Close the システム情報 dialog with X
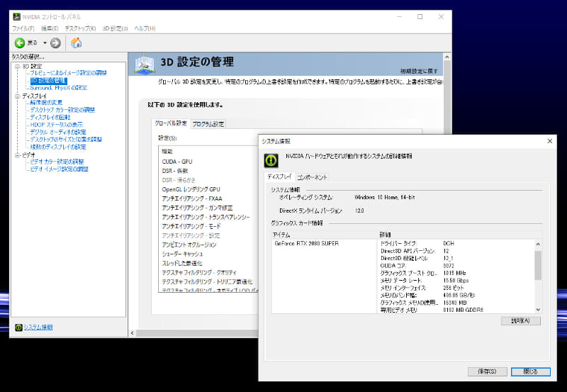This screenshot has height=392, width=567. [550, 141]
